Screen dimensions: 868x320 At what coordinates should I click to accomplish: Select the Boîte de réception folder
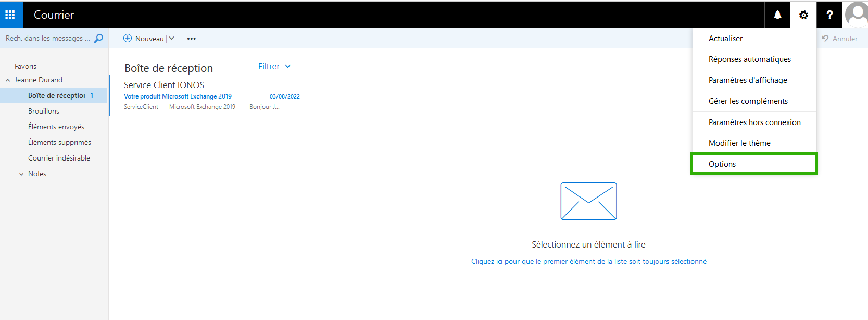(54, 95)
